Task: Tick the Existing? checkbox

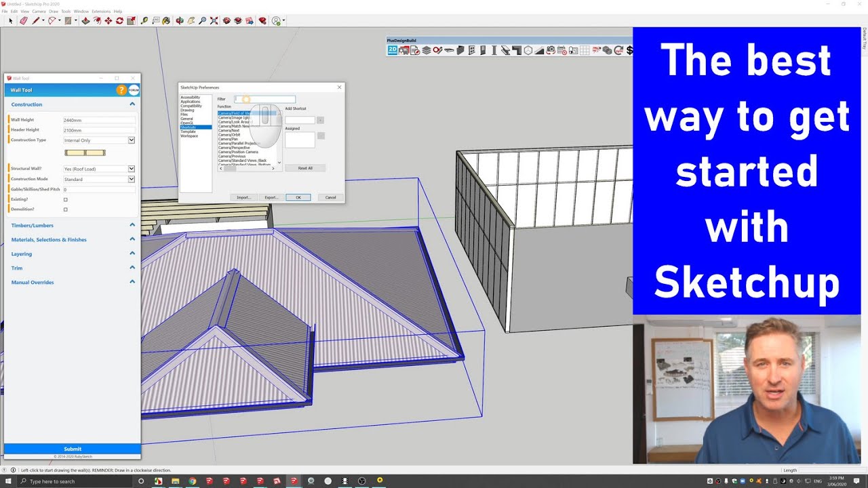Action: click(x=66, y=199)
